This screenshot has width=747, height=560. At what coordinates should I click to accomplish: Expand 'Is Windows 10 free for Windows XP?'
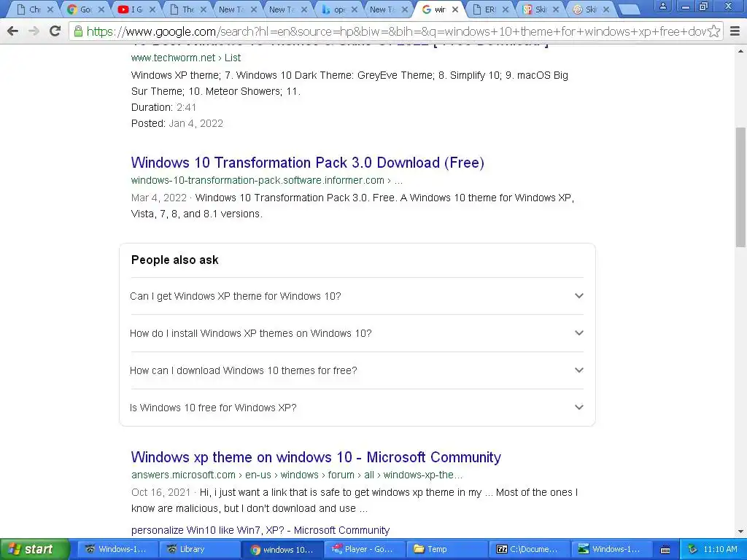pos(357,408)
